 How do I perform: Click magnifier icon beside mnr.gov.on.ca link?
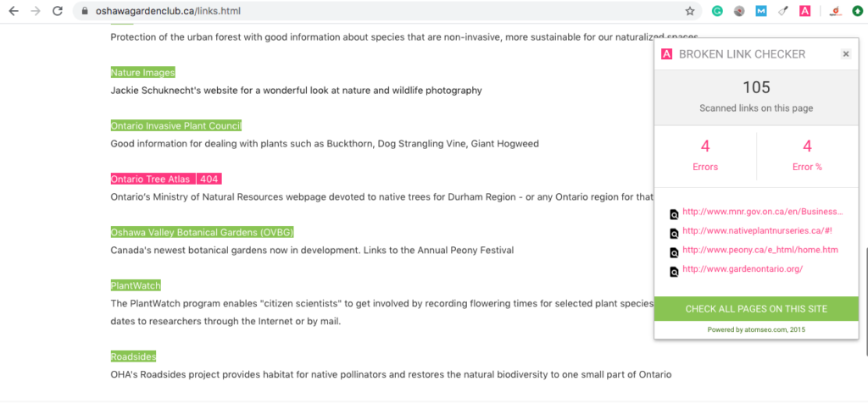tap(674, 214)
